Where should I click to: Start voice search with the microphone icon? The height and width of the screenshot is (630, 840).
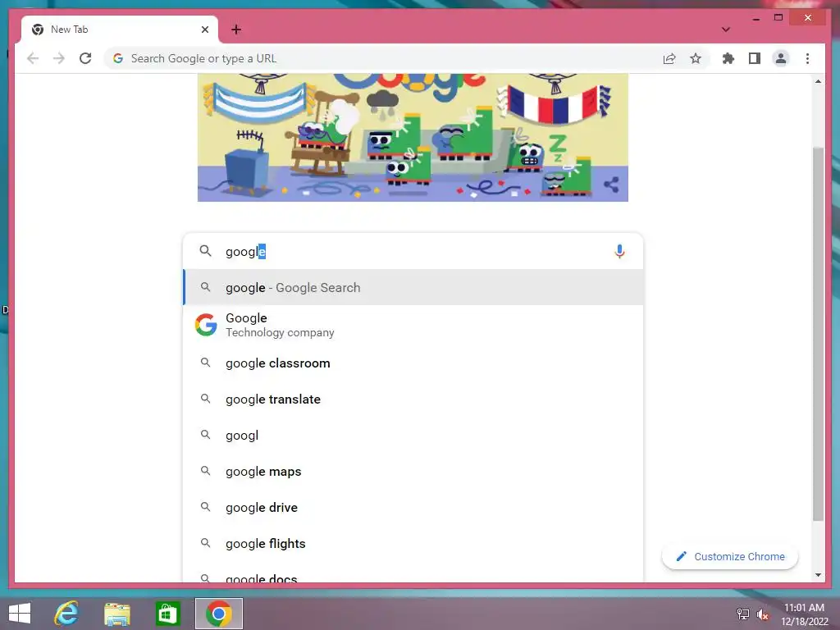[x=619, y=251]
